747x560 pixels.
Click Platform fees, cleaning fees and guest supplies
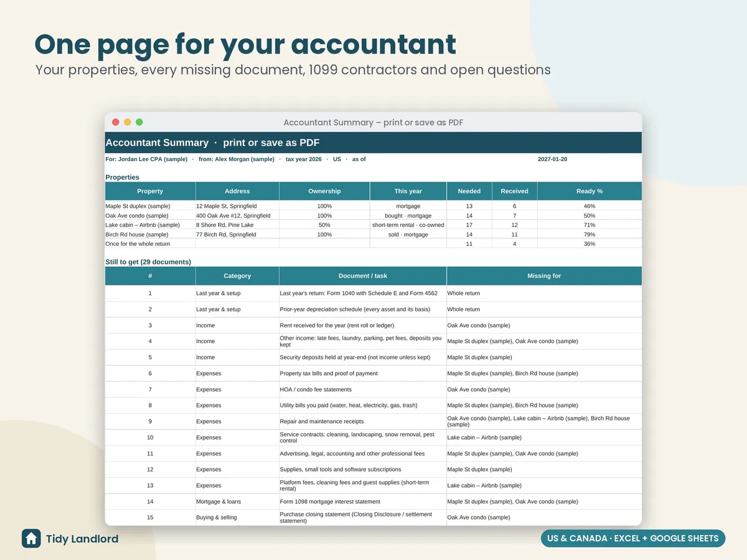tap(363, 485)
